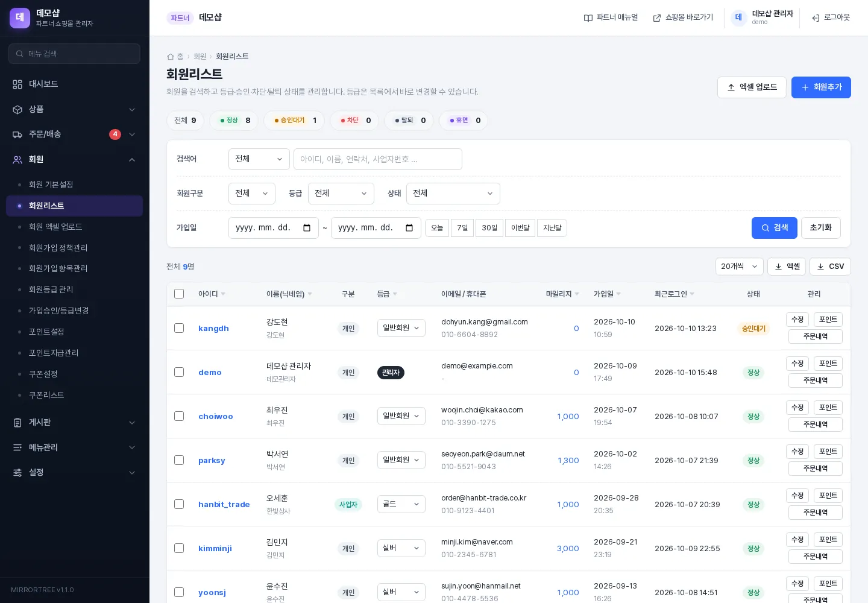Toggle the select-all header checkbox
This screenshot has width=868, height=603.
click(179, 294)
